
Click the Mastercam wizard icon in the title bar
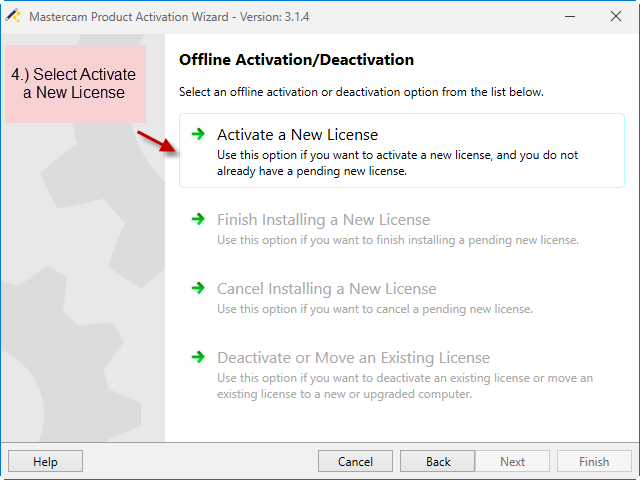[13, 16]
